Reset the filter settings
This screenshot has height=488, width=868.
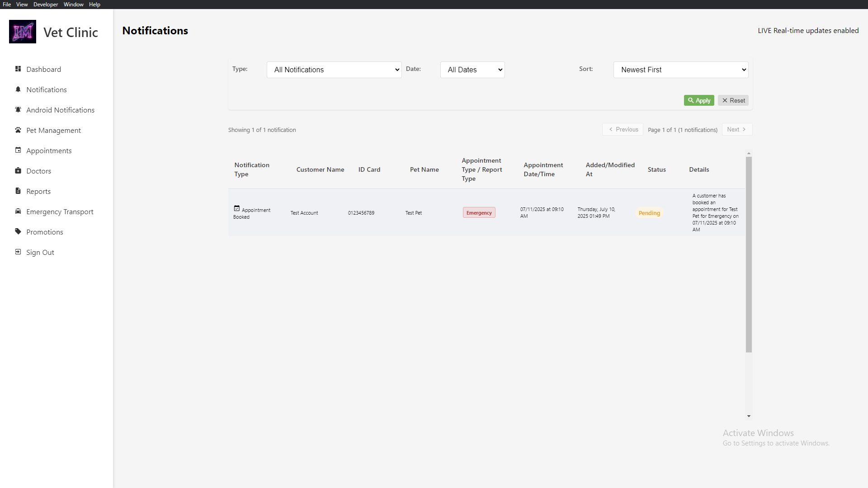(x=733, y=100)
